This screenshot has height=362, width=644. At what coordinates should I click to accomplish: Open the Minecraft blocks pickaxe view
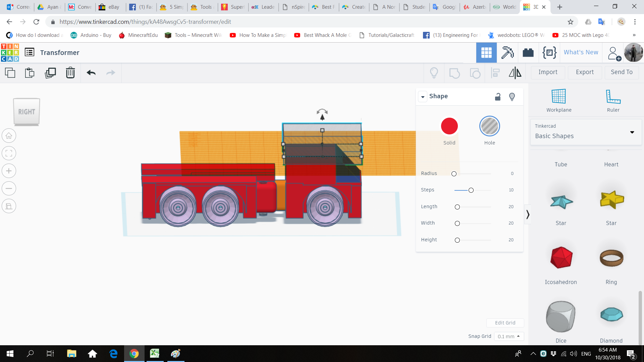pyautogui.click(x=507, y=53)
